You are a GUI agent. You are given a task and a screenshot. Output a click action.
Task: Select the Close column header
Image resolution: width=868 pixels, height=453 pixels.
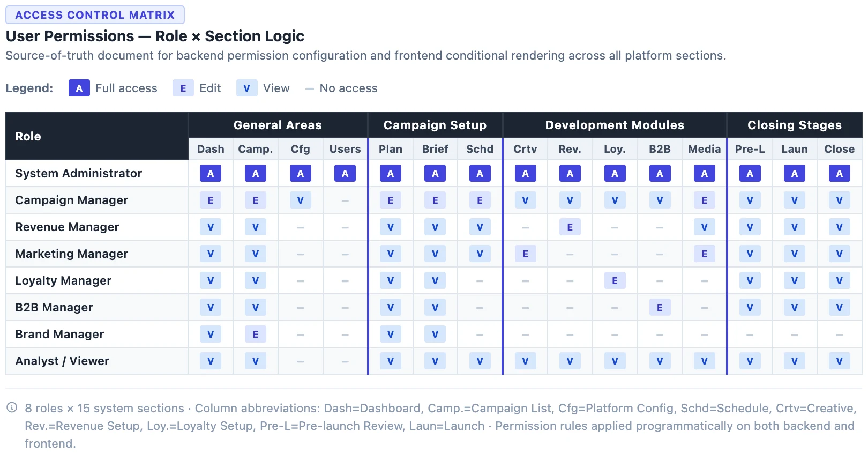tap(839, 149)
